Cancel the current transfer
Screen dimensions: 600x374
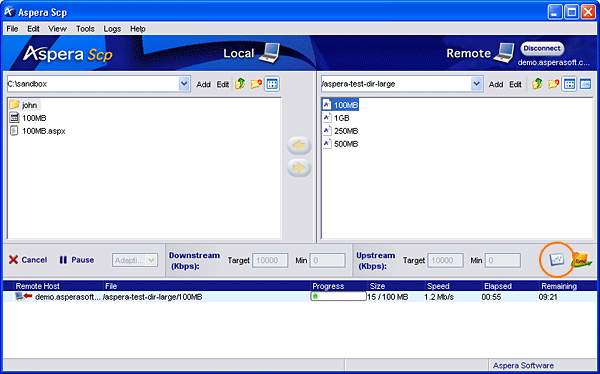pos(28,260)
